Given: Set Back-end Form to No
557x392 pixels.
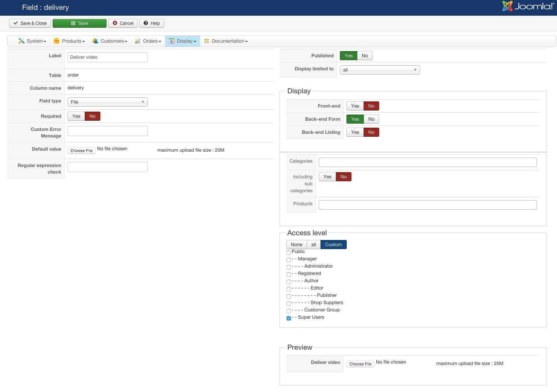Looking at the screenshot, I should (371, 119).
